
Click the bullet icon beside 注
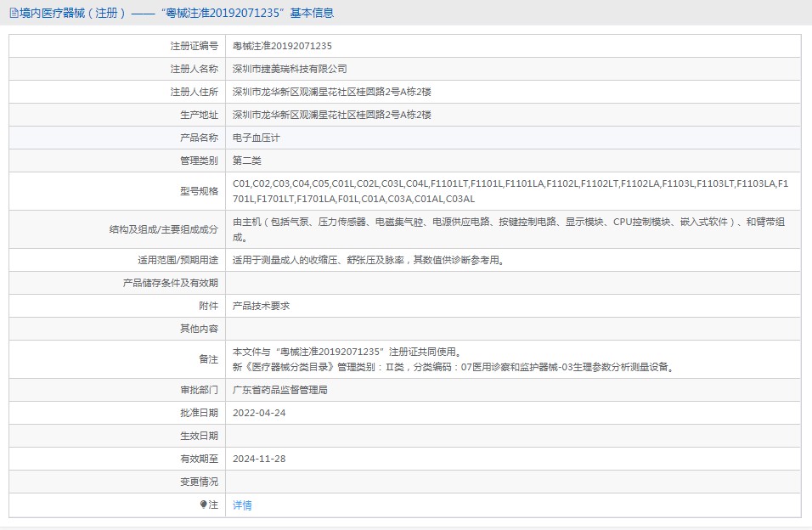click(204, 505)
